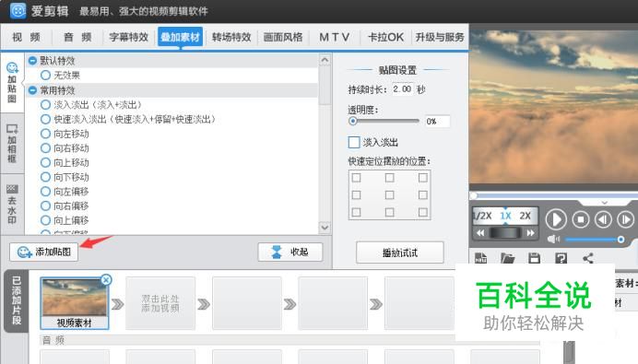Viewport: 638px width, 364px height.
Task: Set playback speed to 1X
Action: tap(505, 216)
